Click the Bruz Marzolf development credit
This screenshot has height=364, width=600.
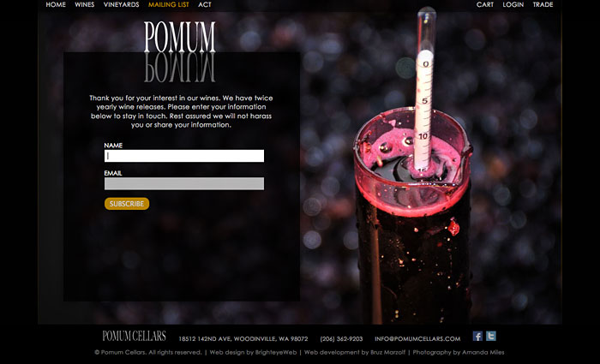coord(355,352)
